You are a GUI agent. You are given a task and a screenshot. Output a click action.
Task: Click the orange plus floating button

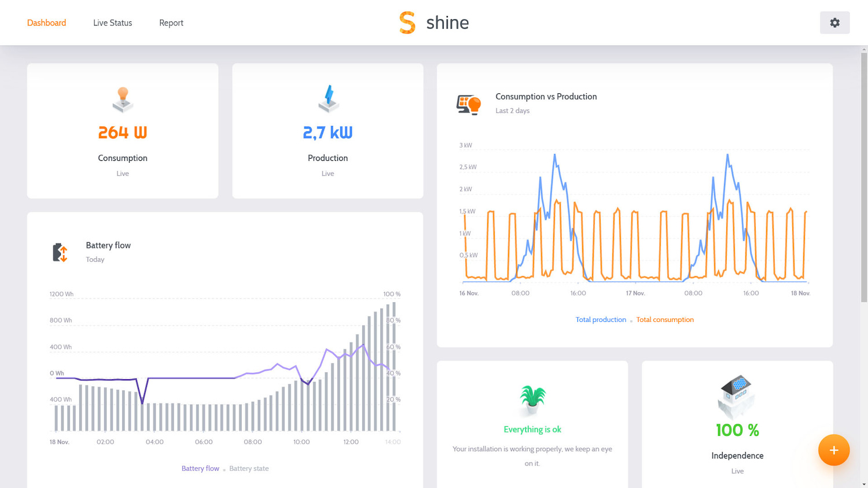[x=833, y=450]
